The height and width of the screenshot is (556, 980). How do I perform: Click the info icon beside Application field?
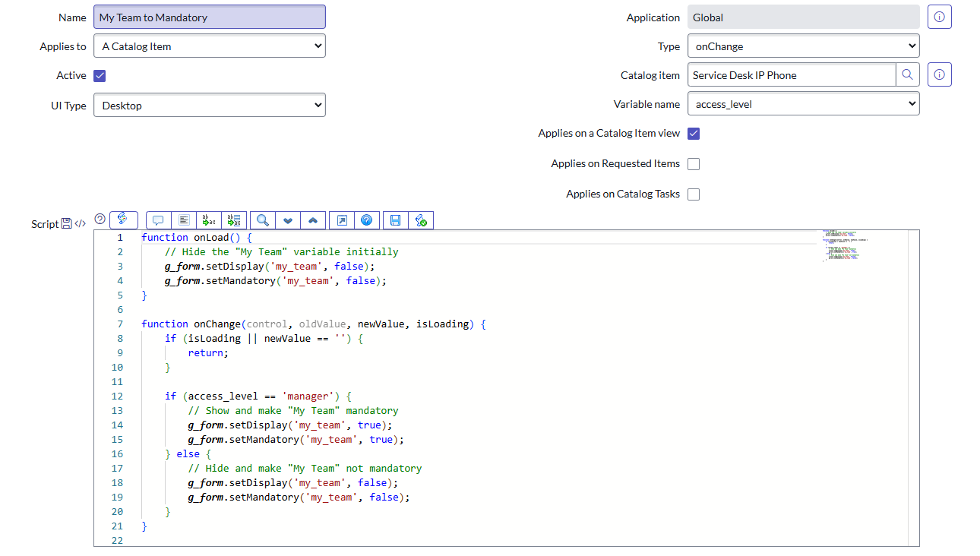939,16
